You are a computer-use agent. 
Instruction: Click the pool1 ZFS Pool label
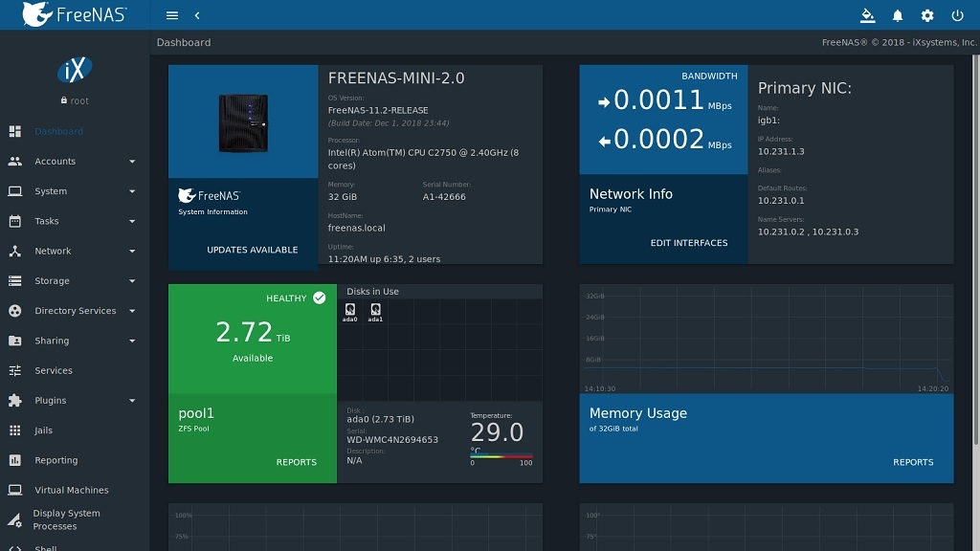(x=196, y=419)
